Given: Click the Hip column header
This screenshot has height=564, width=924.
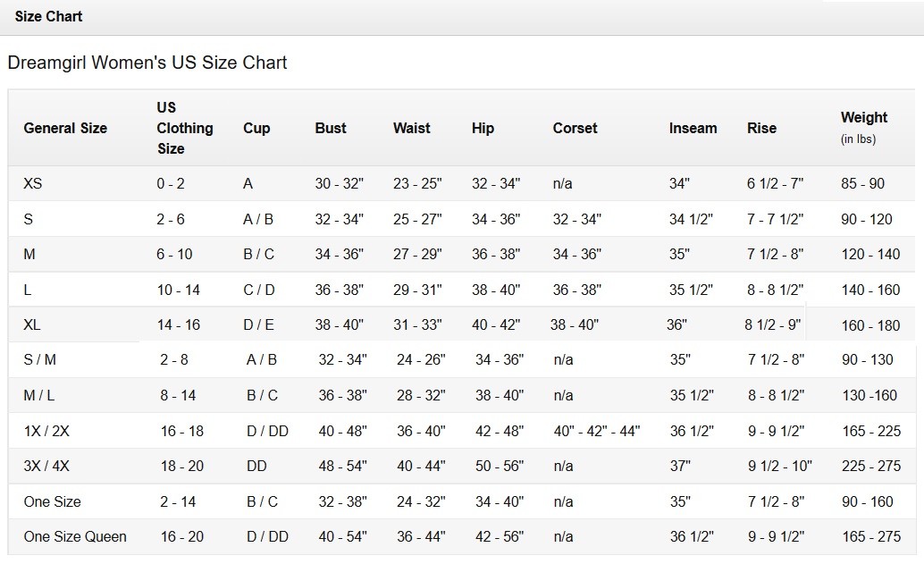Looking at the screenshot, I should click(x=483, y=128).
